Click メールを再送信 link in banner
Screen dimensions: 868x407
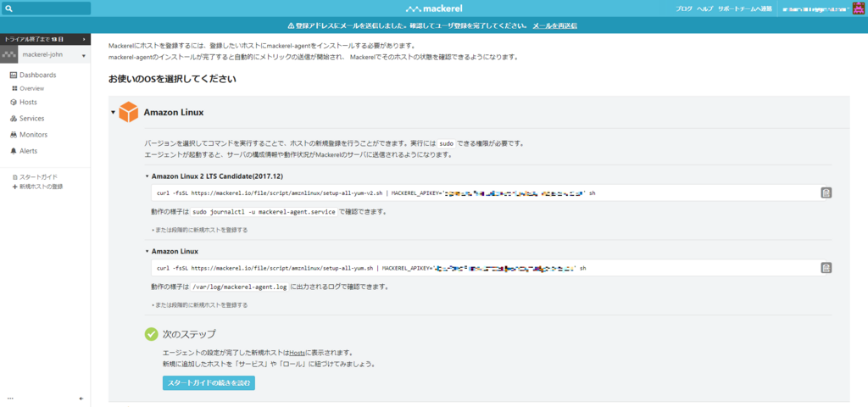[555, 26]
